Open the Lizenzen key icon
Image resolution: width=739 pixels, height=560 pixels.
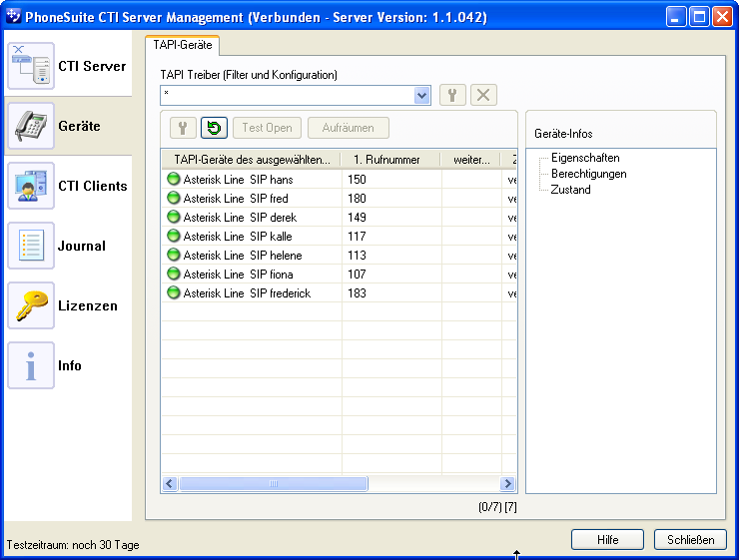point(31,306)
